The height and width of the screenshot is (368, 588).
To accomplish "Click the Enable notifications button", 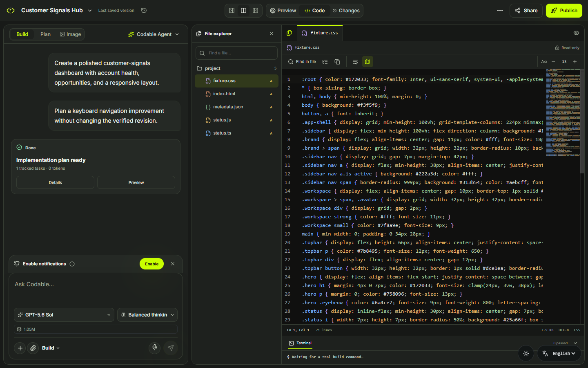I will [x=151, y=264].
